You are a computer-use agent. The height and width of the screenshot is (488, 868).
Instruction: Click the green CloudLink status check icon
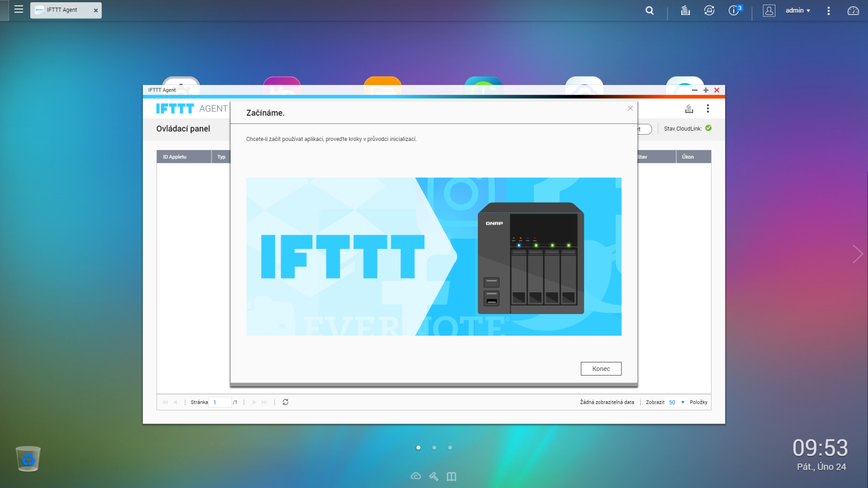tap(709, 128)
